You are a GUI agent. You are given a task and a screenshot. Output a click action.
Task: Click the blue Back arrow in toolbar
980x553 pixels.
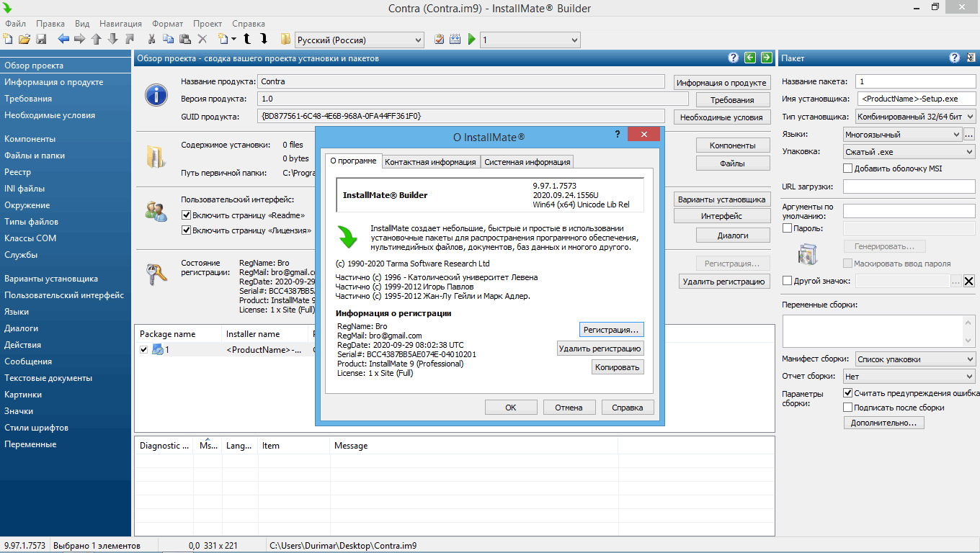[63, 40]
